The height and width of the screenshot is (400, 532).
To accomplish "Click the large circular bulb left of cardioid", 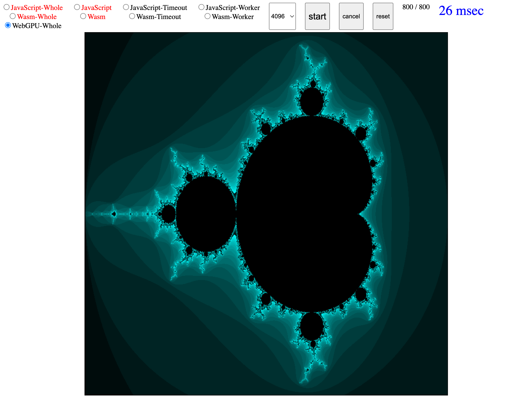I will tap(206, 214).
